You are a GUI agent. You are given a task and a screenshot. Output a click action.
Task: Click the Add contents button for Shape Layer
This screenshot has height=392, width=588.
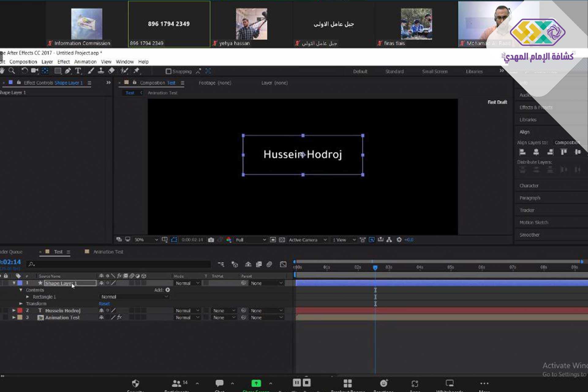click(168, 290)
